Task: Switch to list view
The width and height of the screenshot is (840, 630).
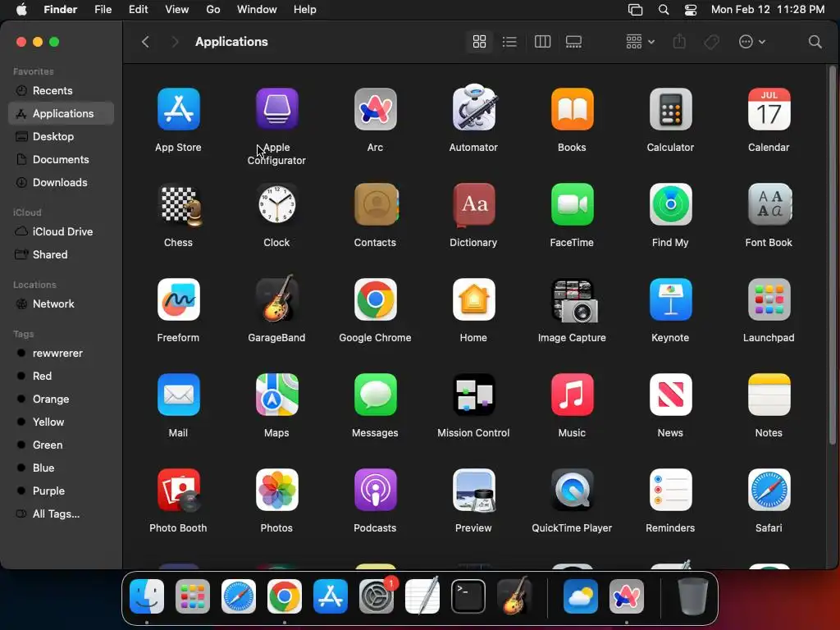Action: [509, 42]
